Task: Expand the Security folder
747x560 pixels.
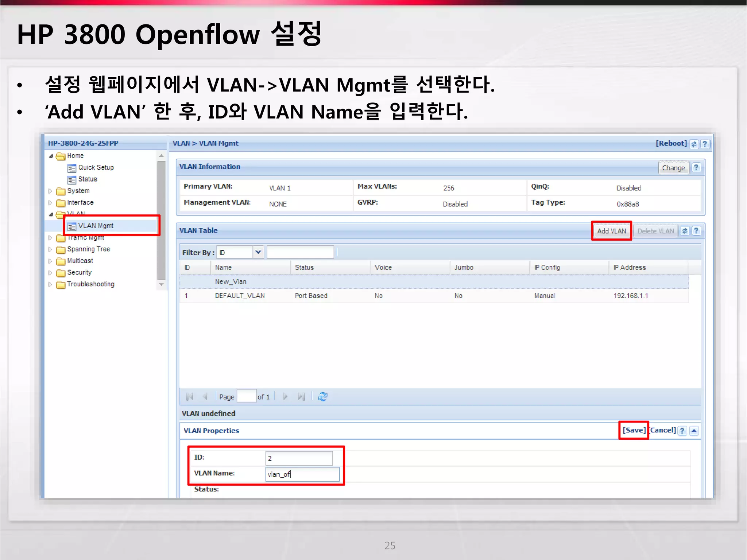Action: click(50, 273)
